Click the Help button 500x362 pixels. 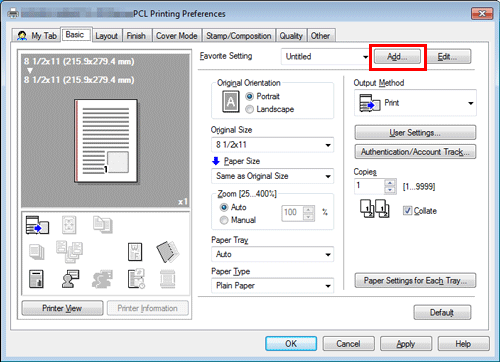click(463, 344)
